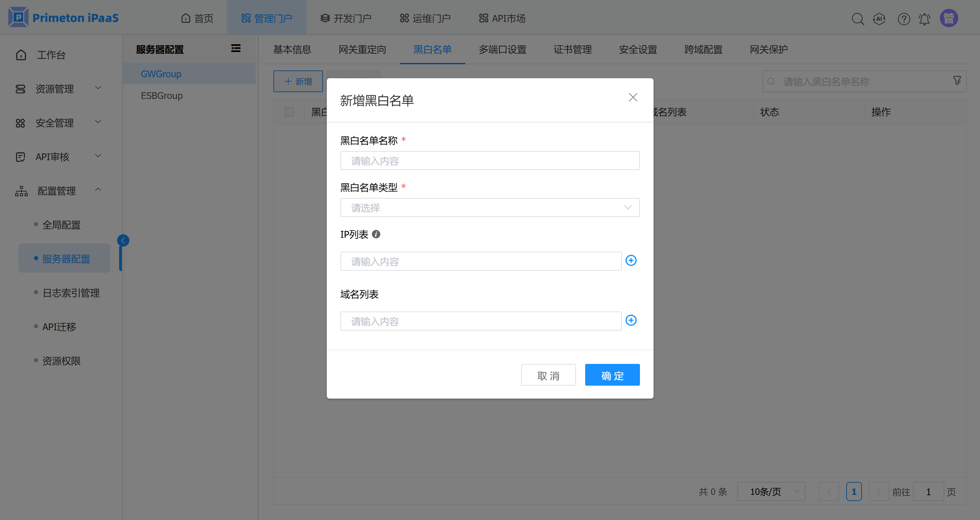Expand the 资源管理 sidebar menu
Image resolution: width=980 pixels, height=520 pixels.
[57, 88]
